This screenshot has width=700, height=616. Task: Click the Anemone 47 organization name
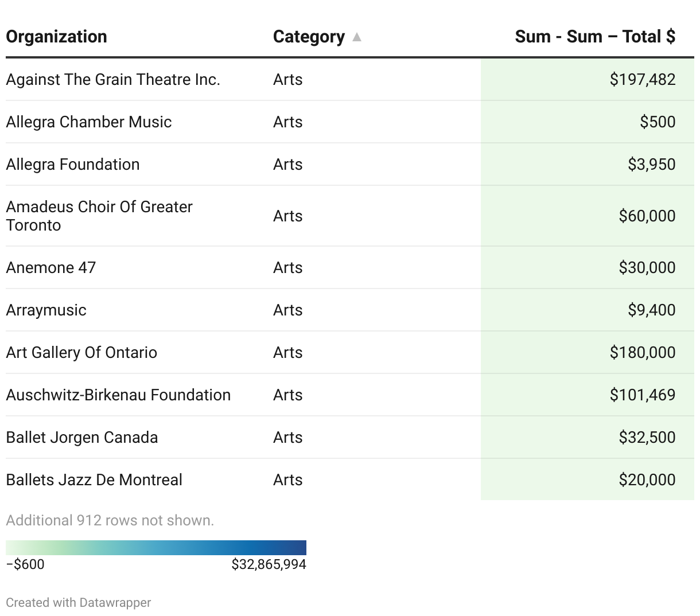[x=51, y=267]
